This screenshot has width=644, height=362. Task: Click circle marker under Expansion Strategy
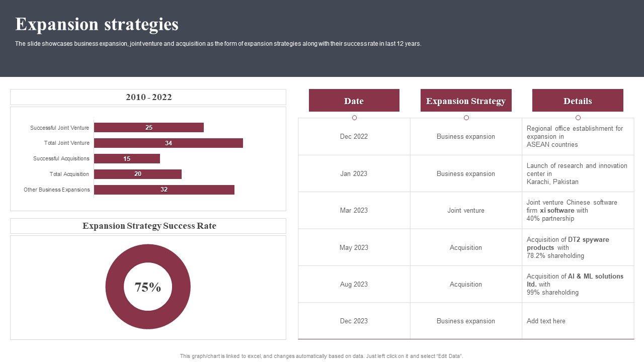pyautogui.click(x=466, y=118)
